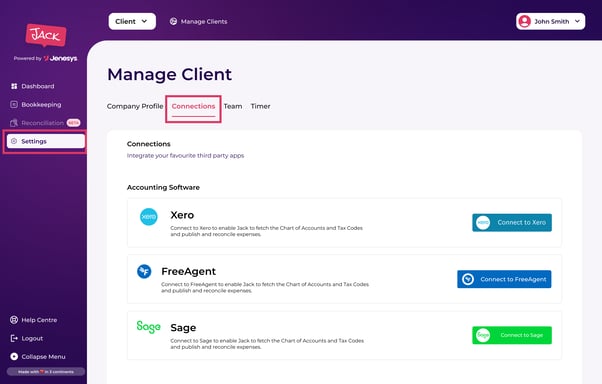Click the BETA badge next to Reconciliation
Screen dimensions: 602x384
[x=73, y=123]
